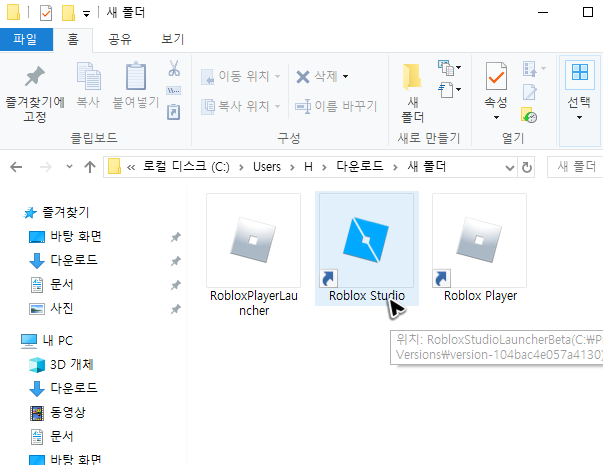Screen dimensions: 603x465
Task: Click the 새 폴더 search box
Action: (x=575, y=167)
